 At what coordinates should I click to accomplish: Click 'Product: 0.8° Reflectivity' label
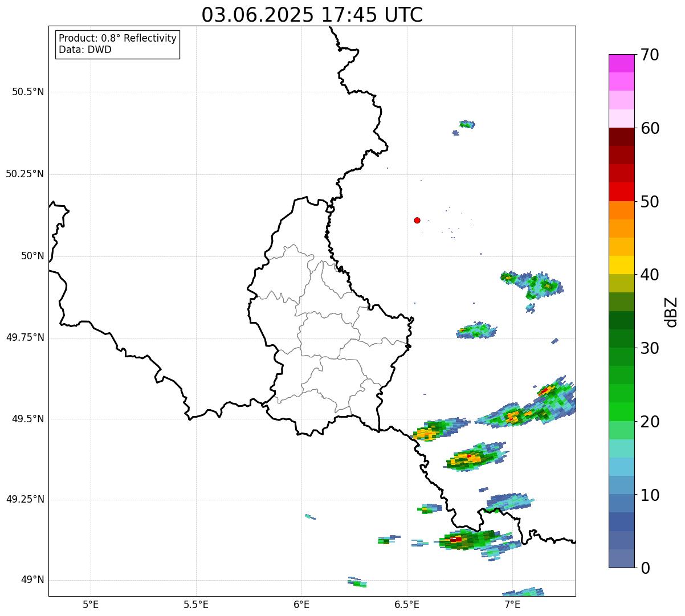click(118, 38)
